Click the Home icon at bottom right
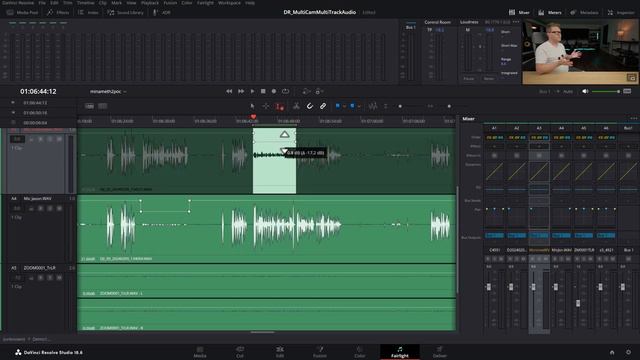The width and height of the screenshot is (640, 360). tap(612, 352)
